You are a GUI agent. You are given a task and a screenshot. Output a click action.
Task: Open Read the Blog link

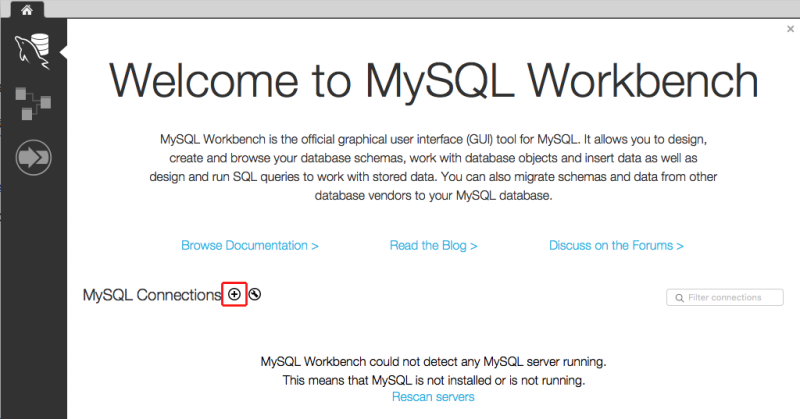(x=433, y=245)
